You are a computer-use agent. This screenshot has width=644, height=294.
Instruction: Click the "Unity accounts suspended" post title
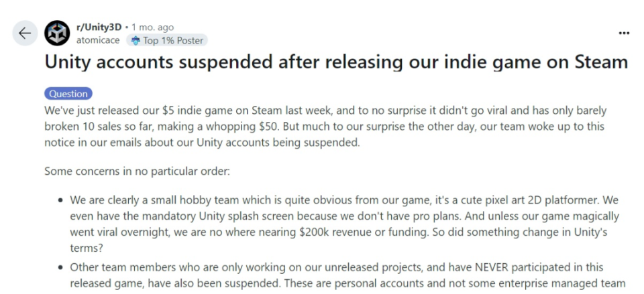(335, 62)
